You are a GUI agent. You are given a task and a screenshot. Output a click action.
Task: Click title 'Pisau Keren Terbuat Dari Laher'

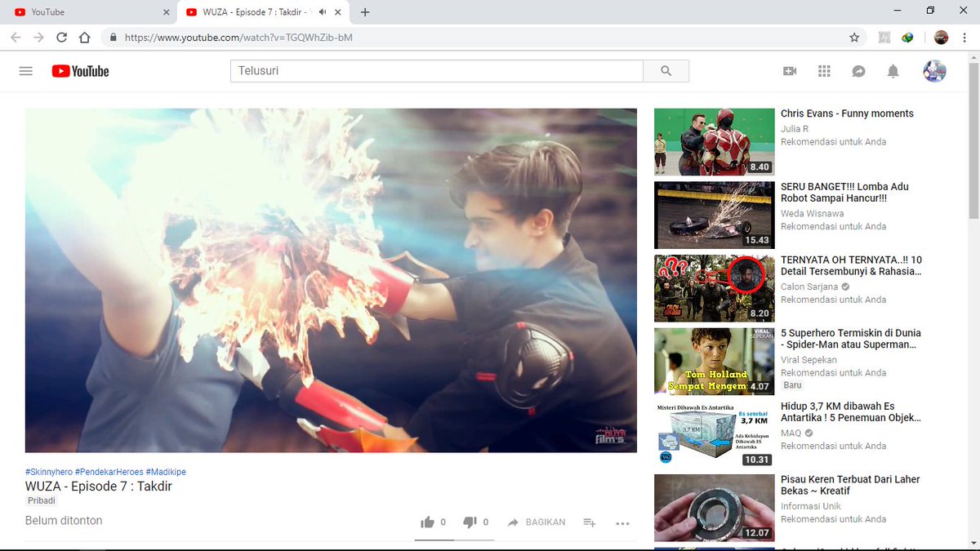[850, 485]
